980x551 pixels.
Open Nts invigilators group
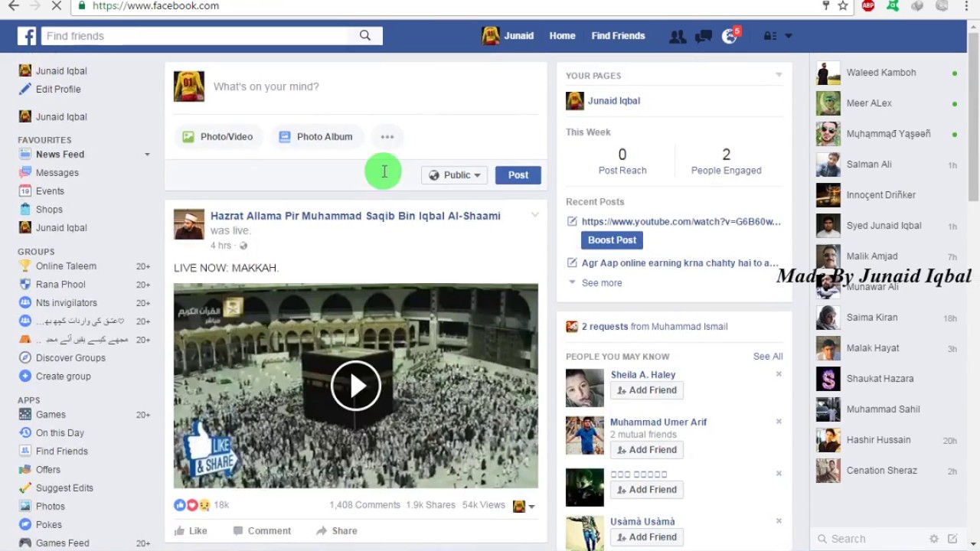[66, 303]
